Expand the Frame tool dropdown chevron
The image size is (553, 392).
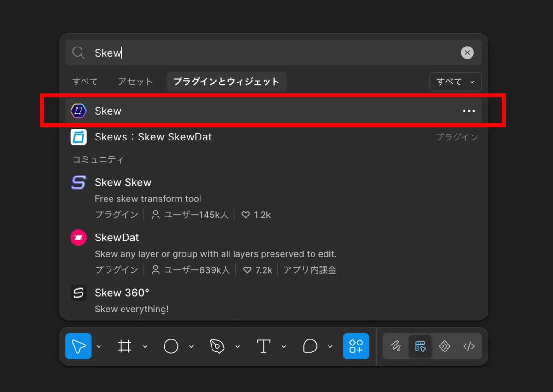[145, 346]
